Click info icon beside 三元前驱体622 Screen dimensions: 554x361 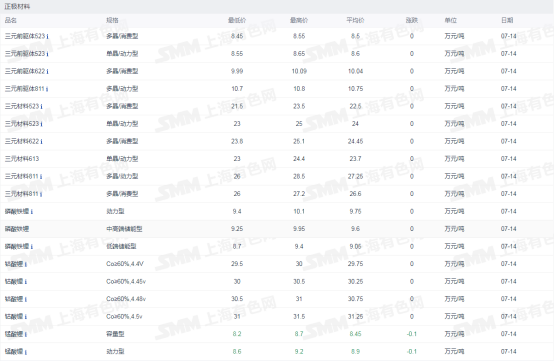point(47,71)
